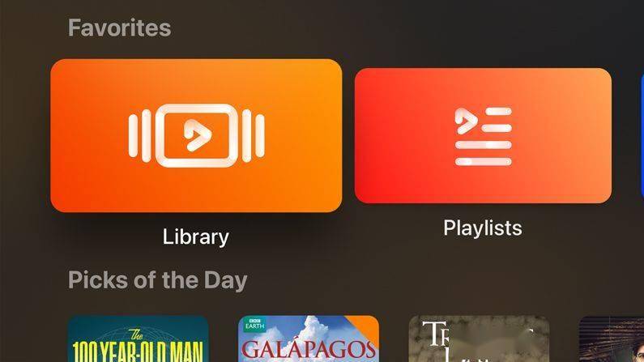
Task: Click the "Picks of the Day" heading
Action: (x=158, y=280)
